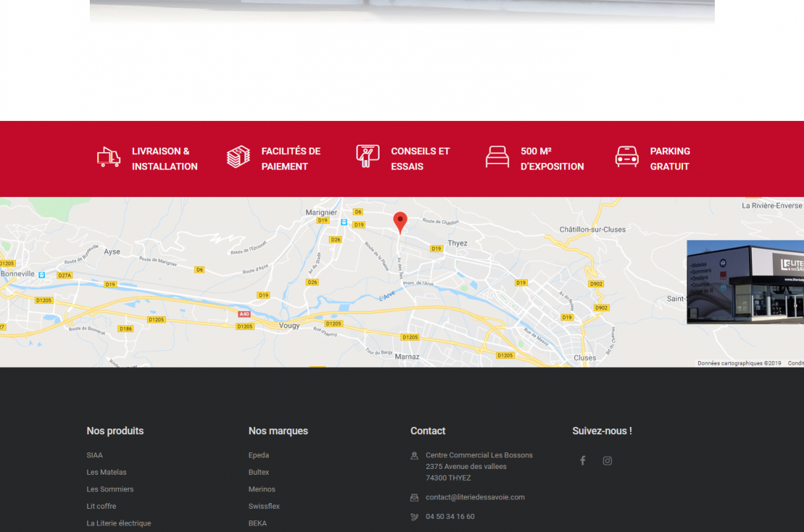Open the Facebook page icon
This screenshot has width=804, height=532.
click(582, 461)
